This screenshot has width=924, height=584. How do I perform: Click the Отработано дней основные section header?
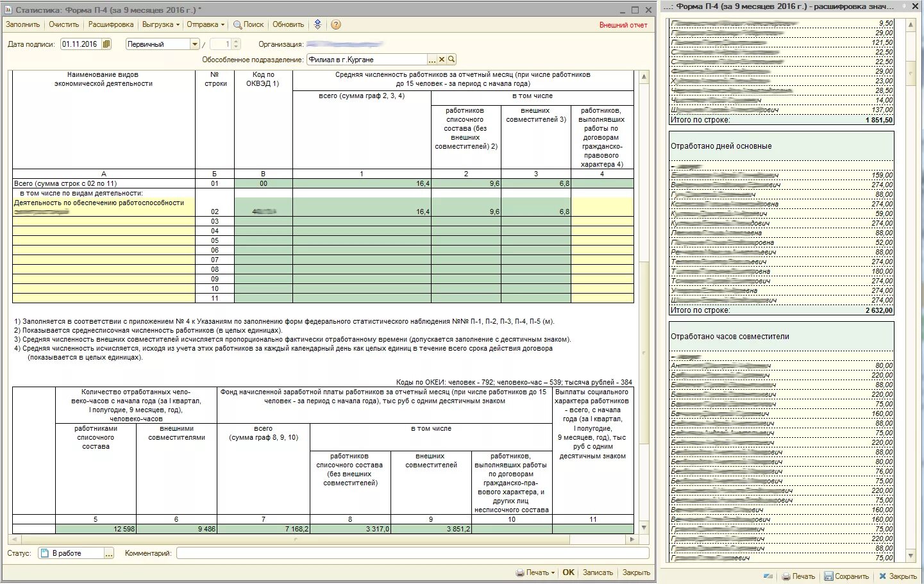click(x=781, y=146)
